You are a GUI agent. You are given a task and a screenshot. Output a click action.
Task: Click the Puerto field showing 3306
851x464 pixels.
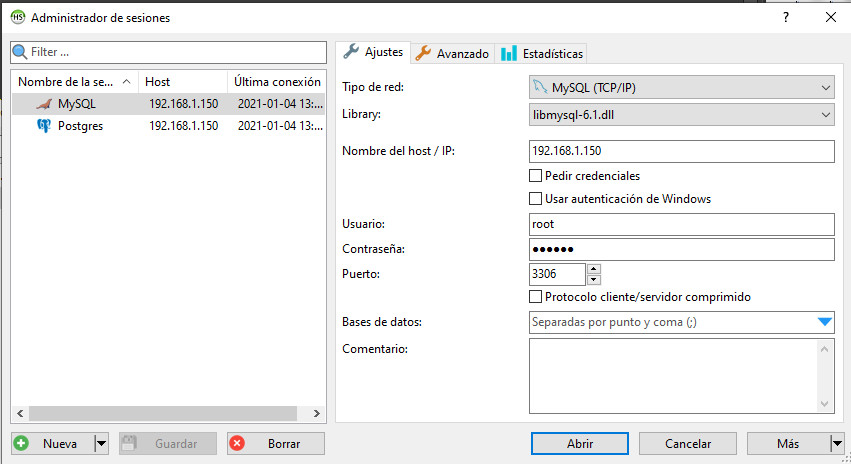pyautogui.click(x=557, y=274)
